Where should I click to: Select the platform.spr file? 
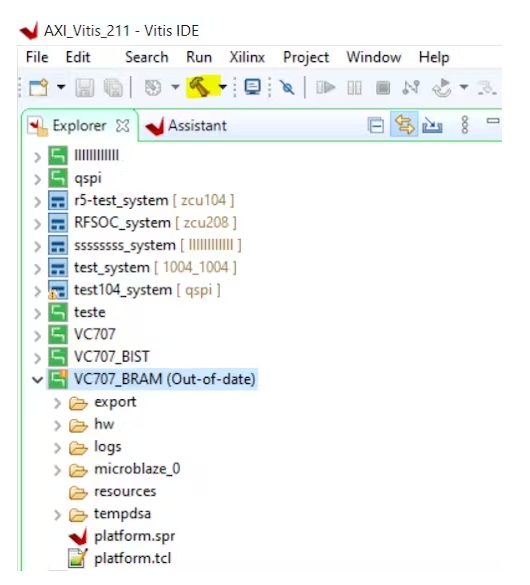[135, 536]
